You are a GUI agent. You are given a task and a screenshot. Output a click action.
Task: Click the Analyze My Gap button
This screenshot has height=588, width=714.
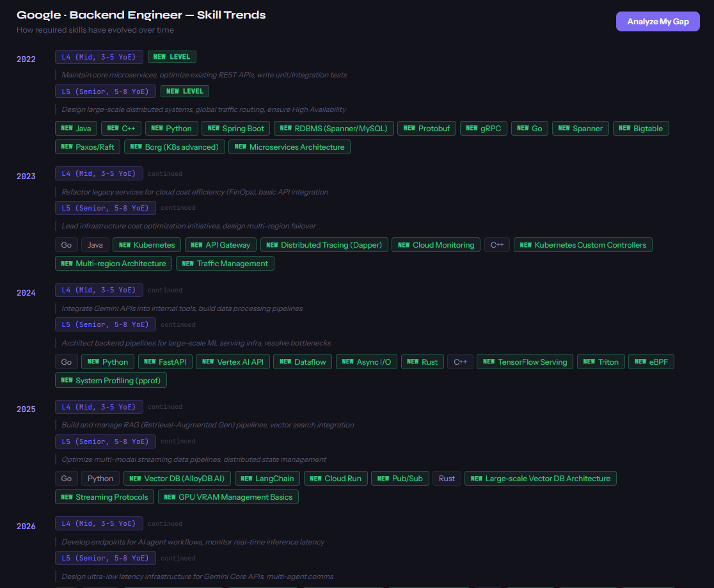pos(658,21)
